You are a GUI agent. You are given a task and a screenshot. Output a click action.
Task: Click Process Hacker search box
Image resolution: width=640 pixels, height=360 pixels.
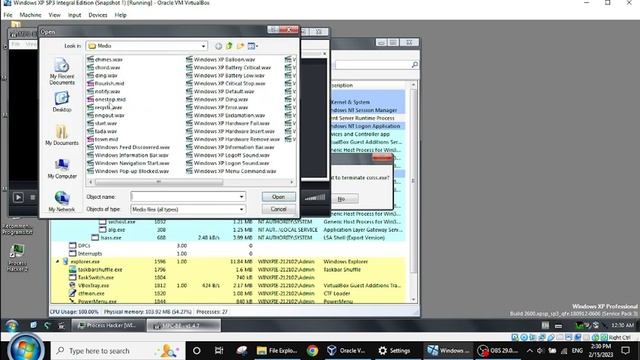pos(376,64)
